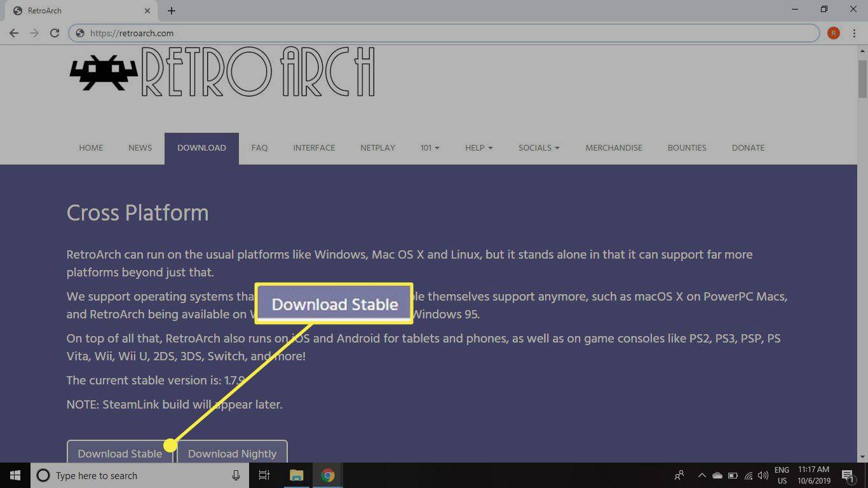Go back using the browser back arrow
The width and height of the screenshot is (868, 488).
(x=14, y=33)
